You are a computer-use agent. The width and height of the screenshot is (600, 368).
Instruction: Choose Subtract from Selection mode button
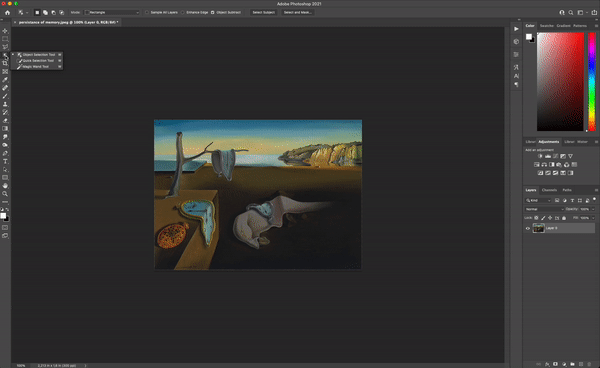pos(53,12)
